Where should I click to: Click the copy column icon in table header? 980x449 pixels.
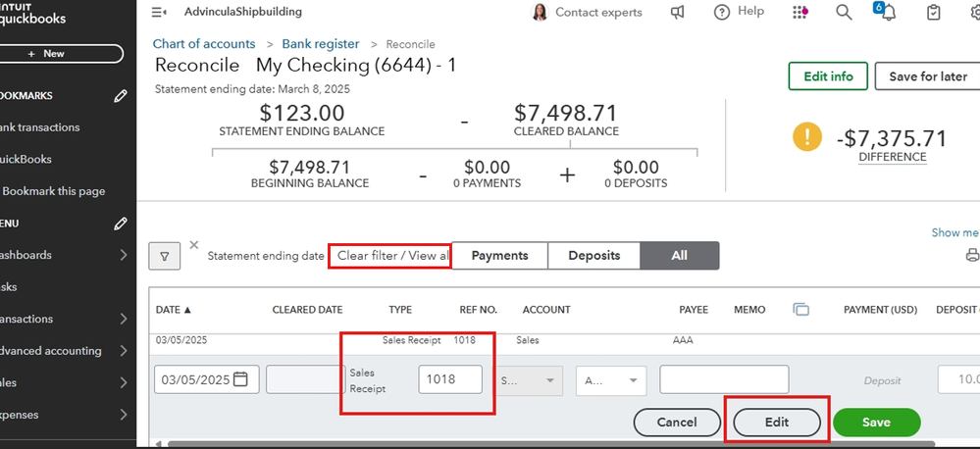800,309
